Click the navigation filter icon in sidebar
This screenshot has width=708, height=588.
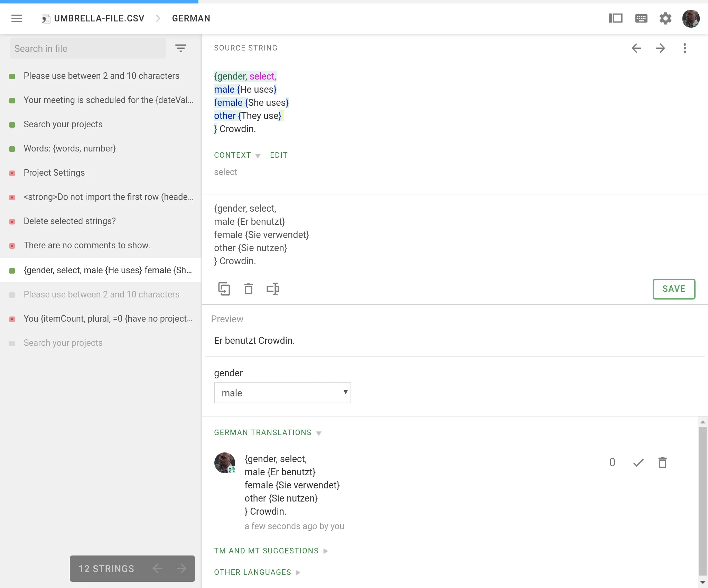coord(181,48)
